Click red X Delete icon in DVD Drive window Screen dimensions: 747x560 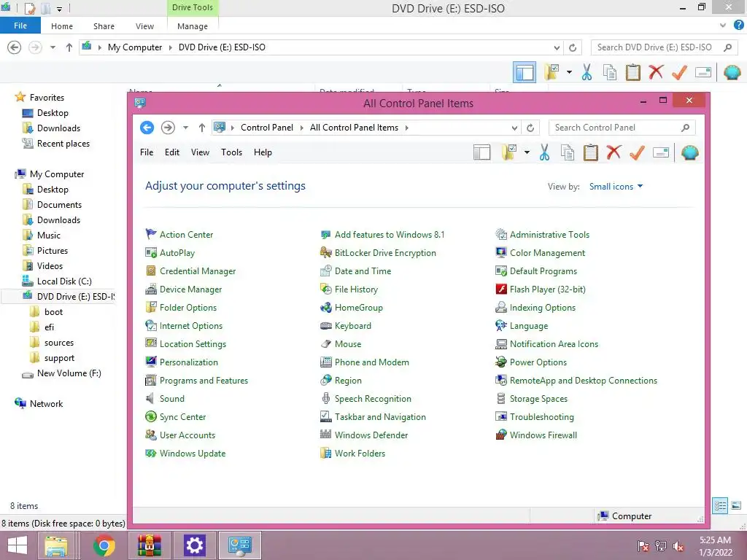click(x=656, y=72)
